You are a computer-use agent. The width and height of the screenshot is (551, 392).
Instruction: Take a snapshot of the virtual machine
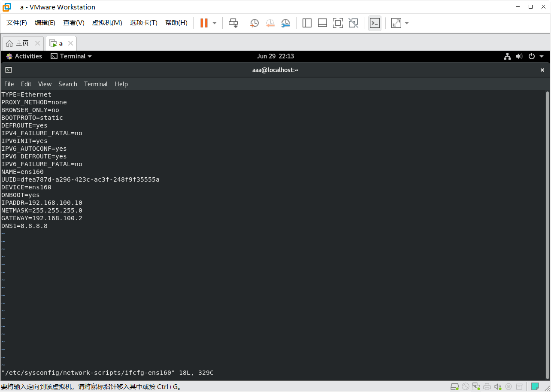[x=254, y=23]
